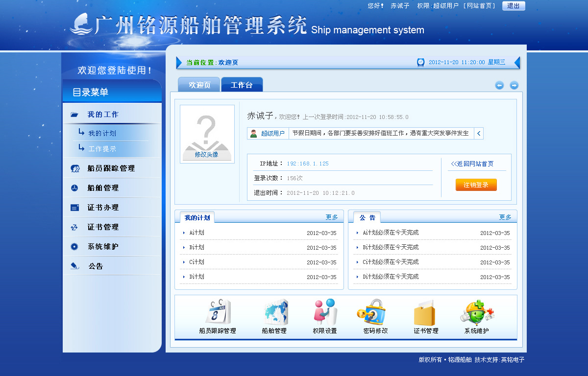
Task: Click the 退出 button in the header
Action: [x=514, y=6]
